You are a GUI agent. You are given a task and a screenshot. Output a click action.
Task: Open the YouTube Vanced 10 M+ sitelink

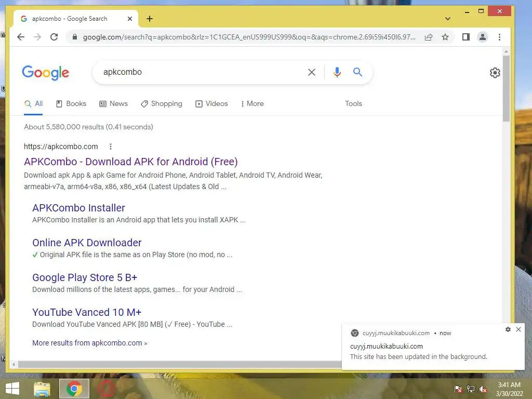point(87,312)
